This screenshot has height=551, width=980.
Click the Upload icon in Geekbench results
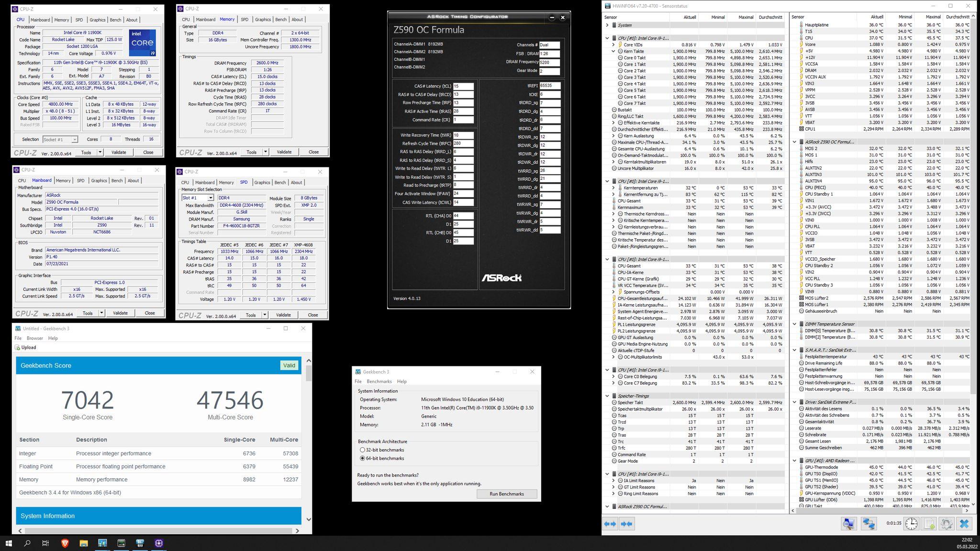[17, 347]
